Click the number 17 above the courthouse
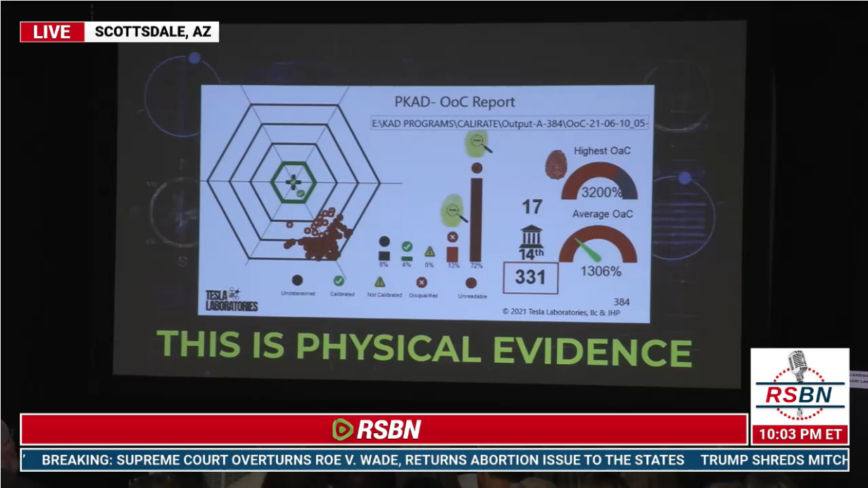The height and width of the screenshot is (488, 868). point(532,207)
